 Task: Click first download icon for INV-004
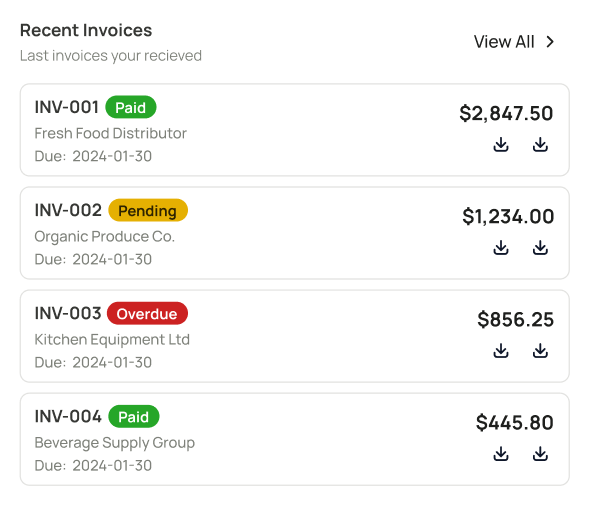[x=501, y=454]
